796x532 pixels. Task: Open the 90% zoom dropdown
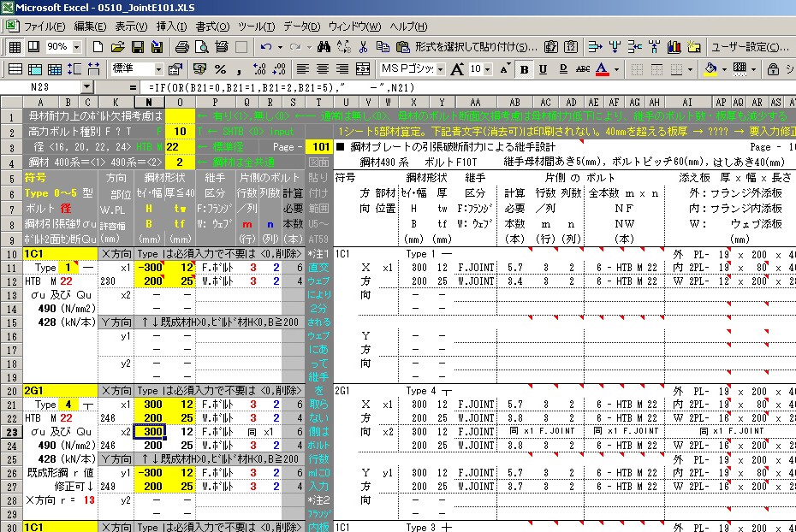[x=77, y=47]
